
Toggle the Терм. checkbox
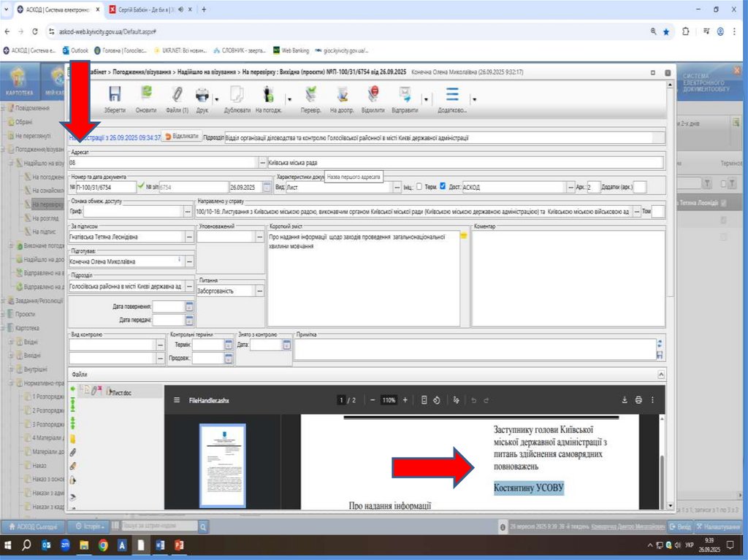(419, 186)
